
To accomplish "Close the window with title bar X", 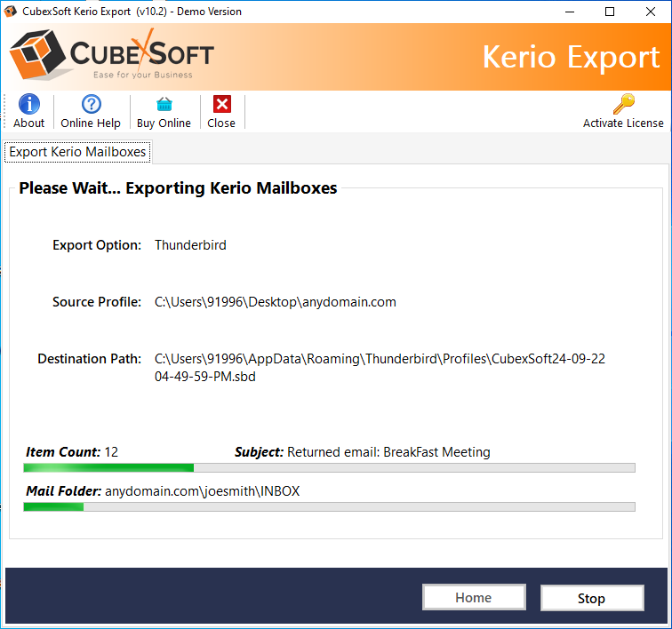I will tap(650, 12).
